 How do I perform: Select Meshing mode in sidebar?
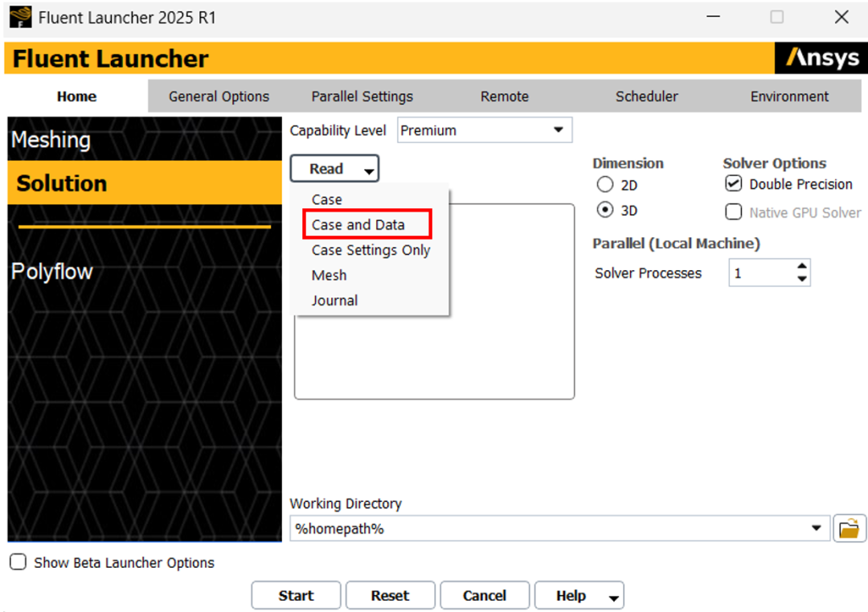coord(145,140)
